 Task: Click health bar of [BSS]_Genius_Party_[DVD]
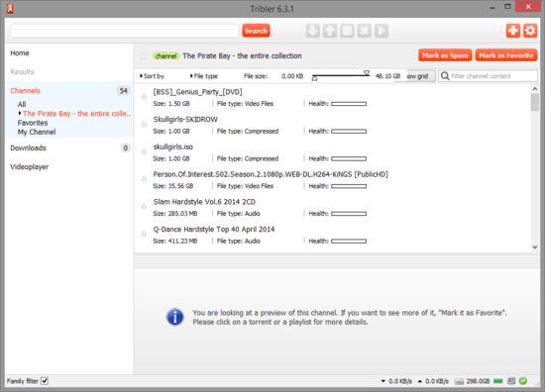pos(349,104)
